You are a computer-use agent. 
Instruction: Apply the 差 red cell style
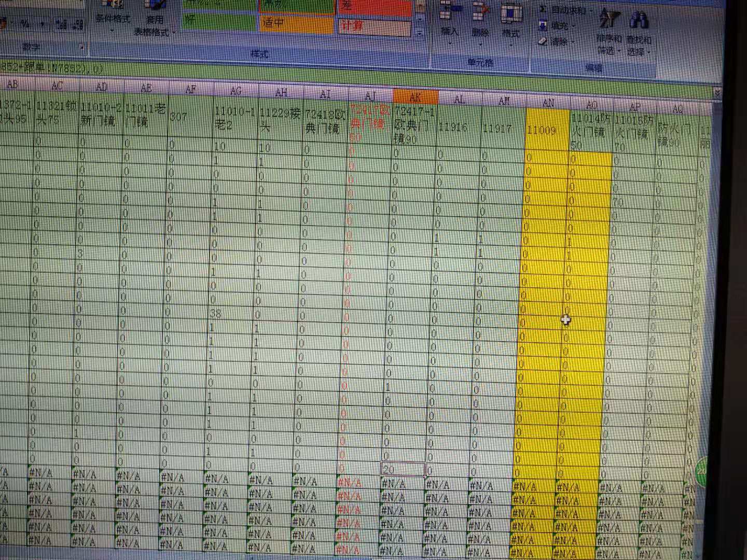click(x=375, y=7)
